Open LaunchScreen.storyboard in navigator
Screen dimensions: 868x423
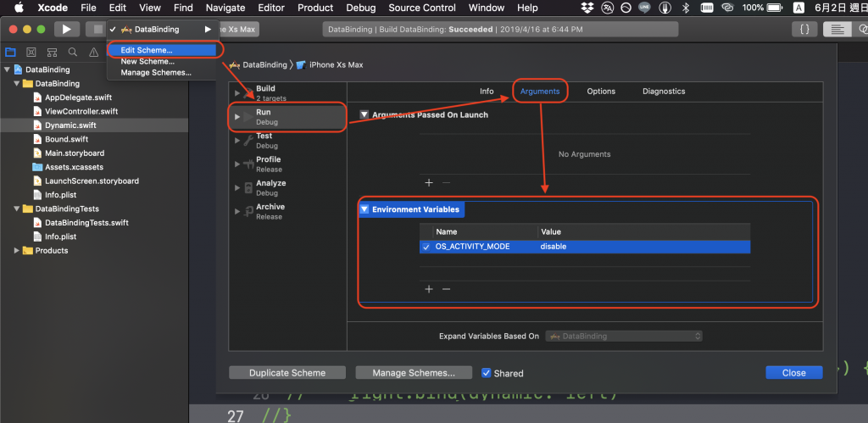[92, 181]
